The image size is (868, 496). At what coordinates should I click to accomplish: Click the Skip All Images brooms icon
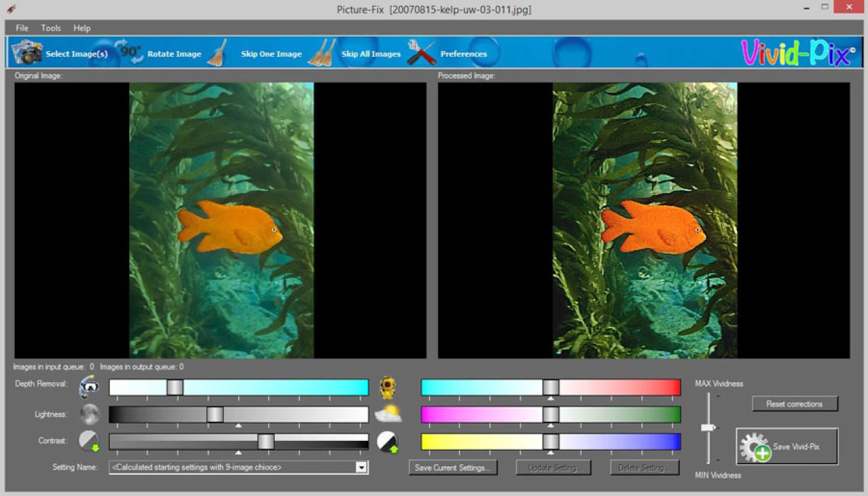tap(321, 53)
